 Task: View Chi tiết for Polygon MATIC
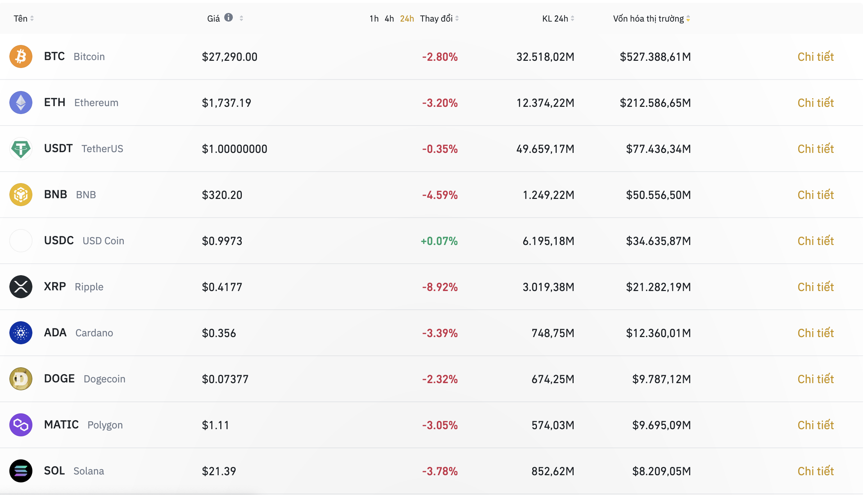(x=815, y=425)
